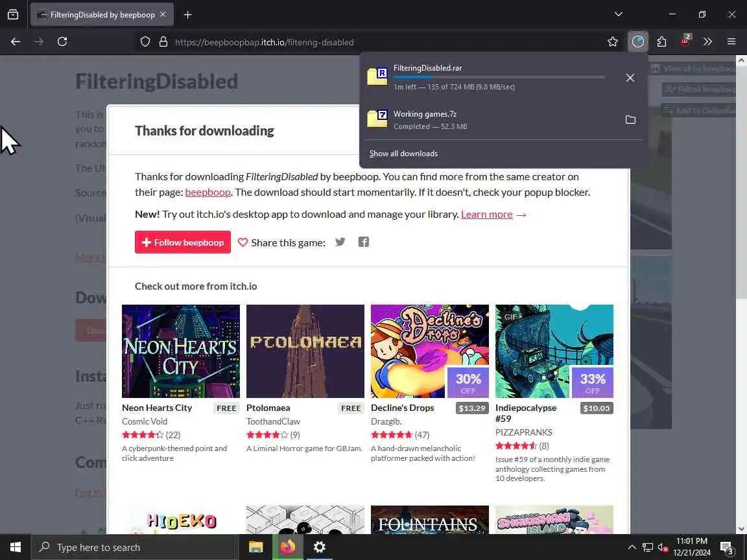
Task: Open Ptolomaea game thumbnail
Action: (x=305, y=351)
